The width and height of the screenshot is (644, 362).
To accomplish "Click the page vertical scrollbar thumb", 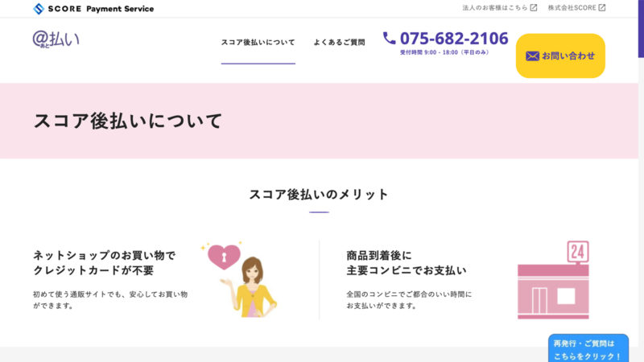I will 641,29.
